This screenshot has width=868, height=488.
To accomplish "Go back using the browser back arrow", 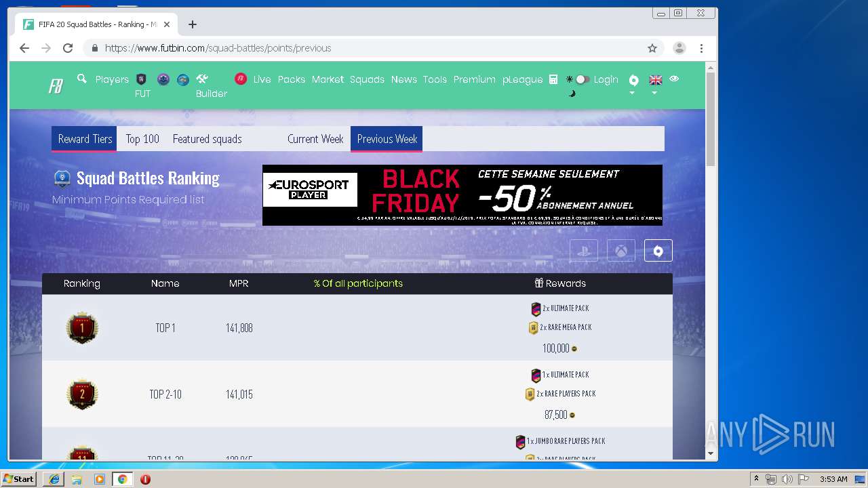I will point(24,48).
